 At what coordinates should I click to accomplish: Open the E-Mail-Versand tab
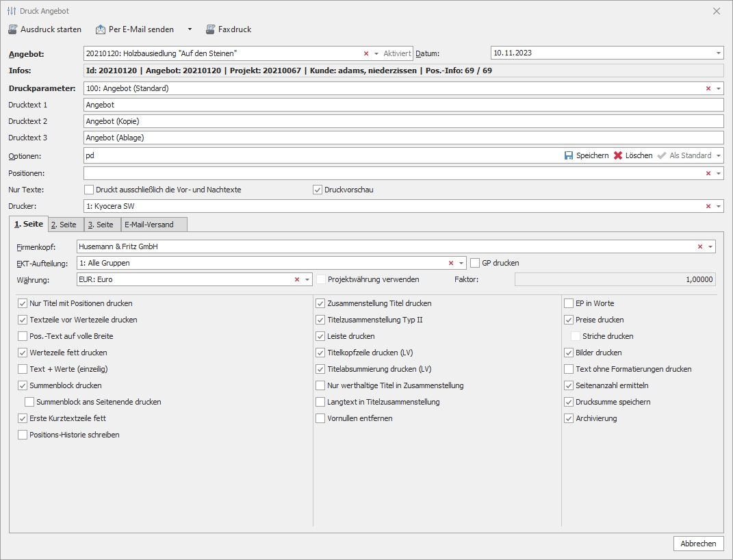149,225
